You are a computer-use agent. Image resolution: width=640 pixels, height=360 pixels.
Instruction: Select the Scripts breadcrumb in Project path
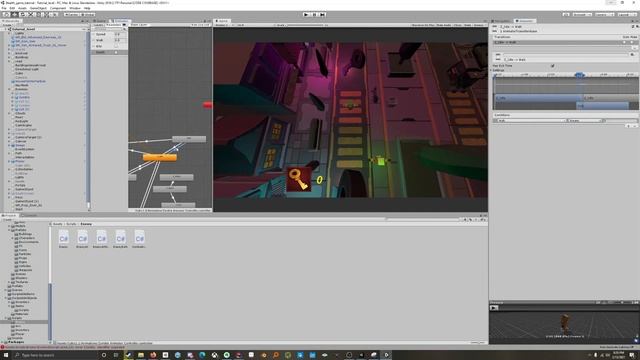coord(71,224)
